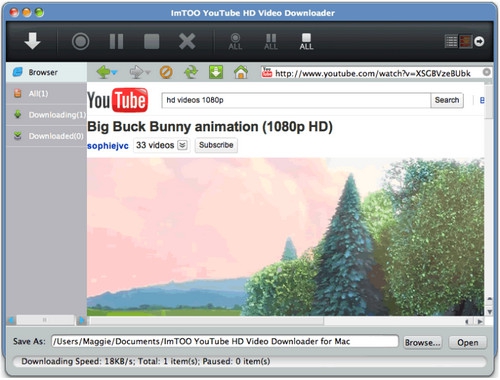Screen dimensions: 500x380
Task: Clear the address bar with the X
Action: tap(487, 72)
